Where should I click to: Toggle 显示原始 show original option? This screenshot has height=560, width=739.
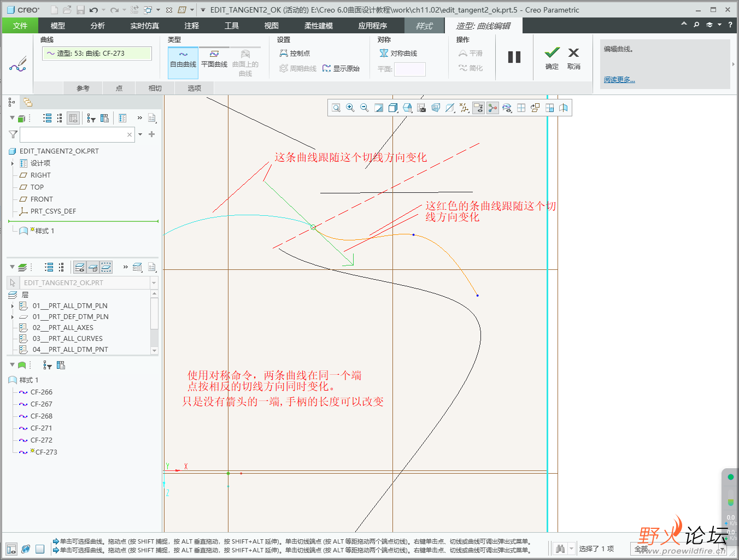[x=341, y=68]
